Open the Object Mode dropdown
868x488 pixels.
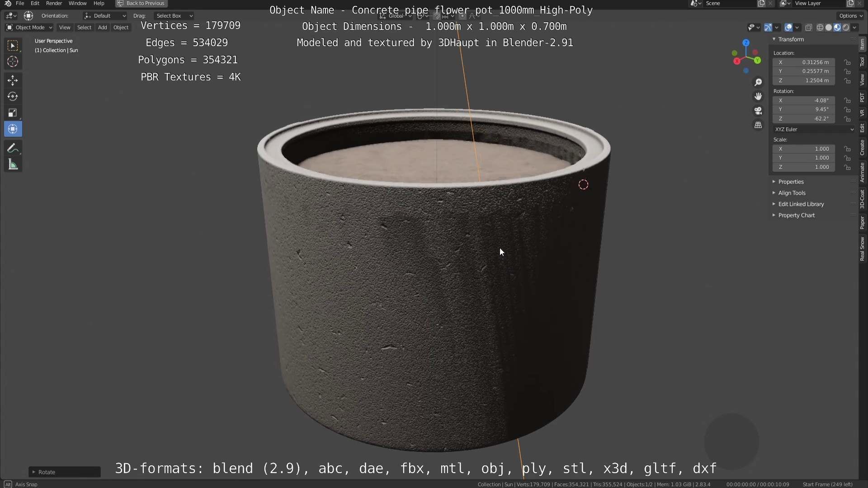click(x=29, y=28)
